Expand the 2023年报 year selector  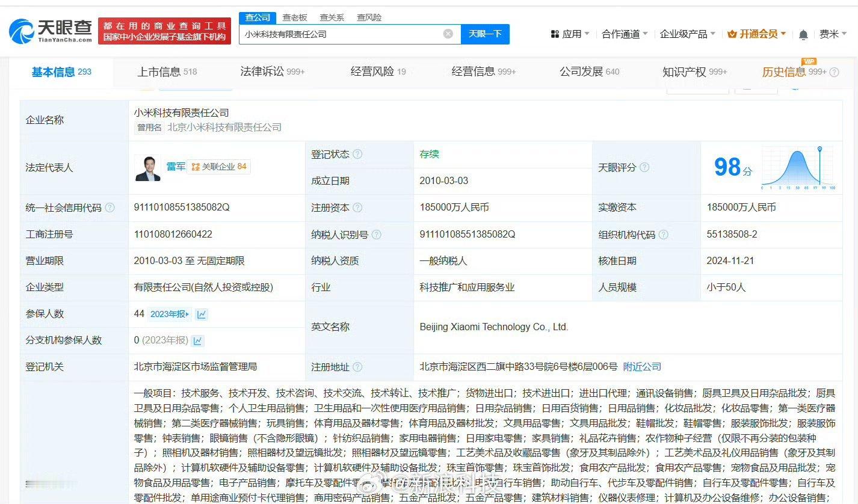(x=170, y=314)
